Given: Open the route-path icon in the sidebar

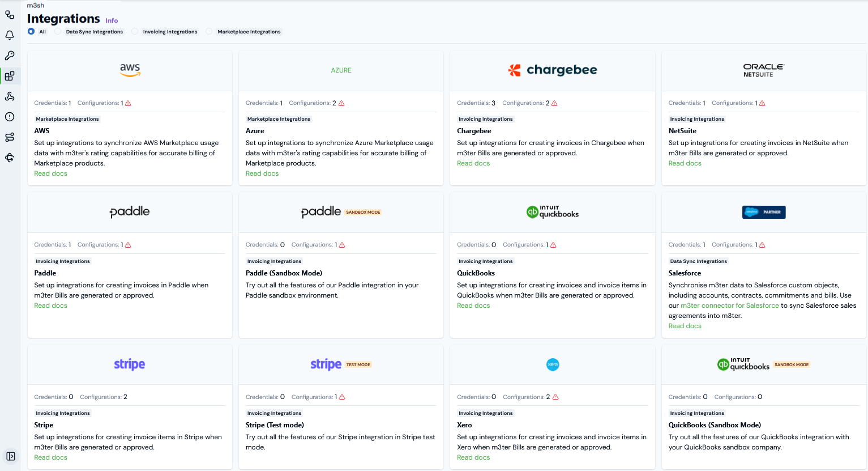Looking at the screenshot, I should [x=10, y=137].
